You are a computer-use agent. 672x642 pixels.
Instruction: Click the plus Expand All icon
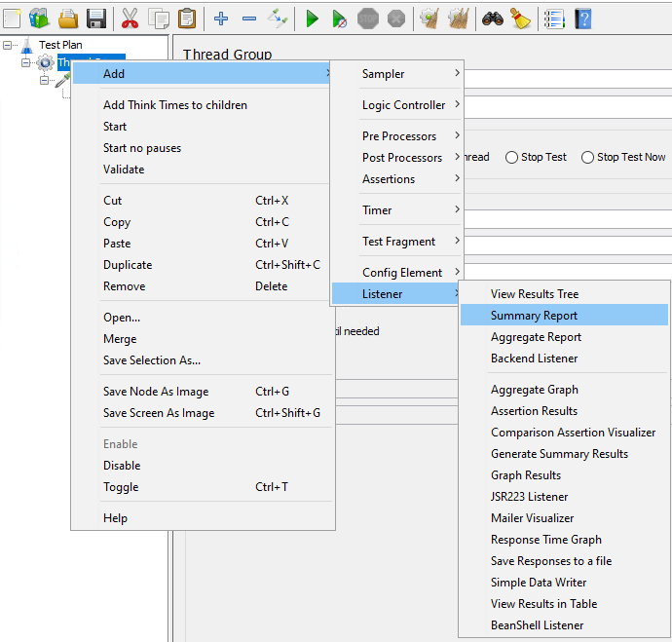pyautogui.click(x=221, y=18)
